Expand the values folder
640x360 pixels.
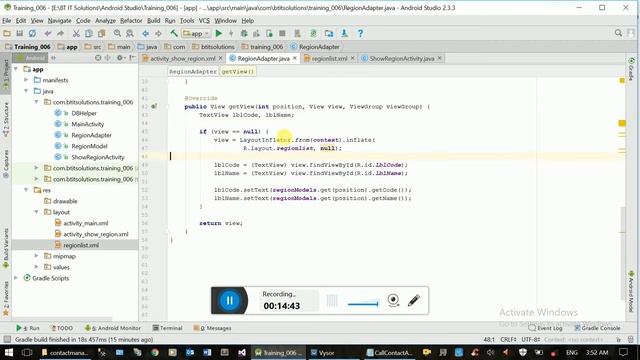[x=36, y=267]
